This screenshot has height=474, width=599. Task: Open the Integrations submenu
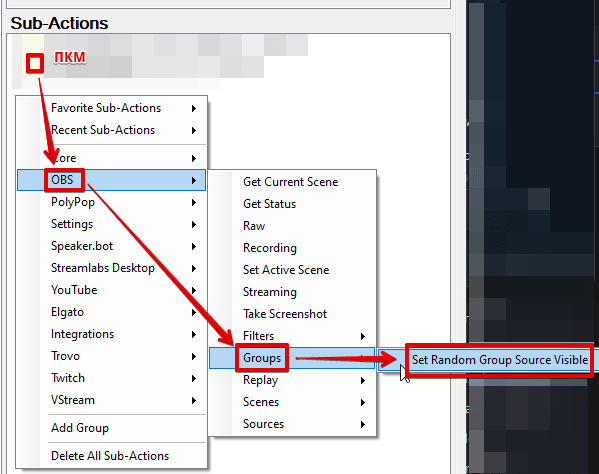coord(111,334)
